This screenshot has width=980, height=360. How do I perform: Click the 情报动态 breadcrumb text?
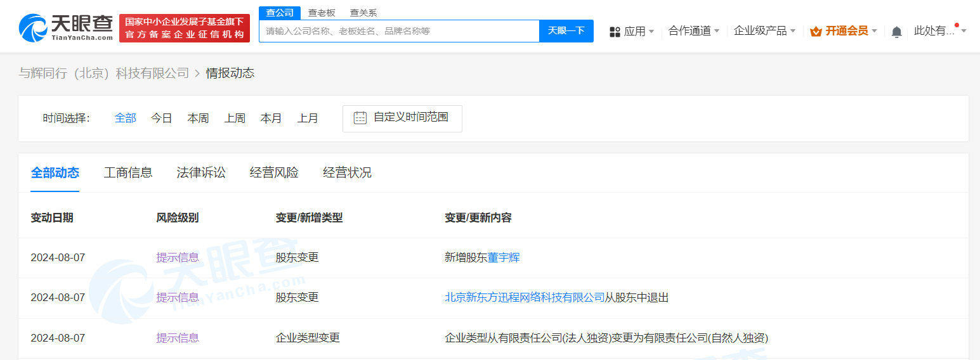230,74
